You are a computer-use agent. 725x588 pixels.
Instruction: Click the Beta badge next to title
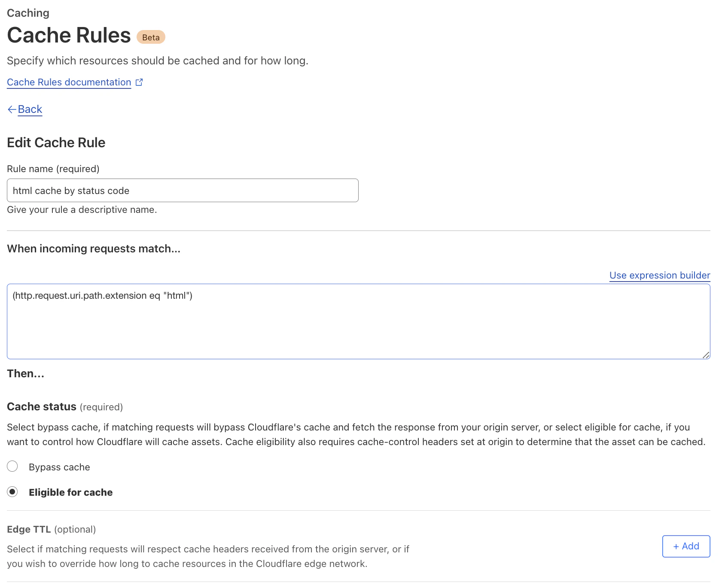151,37
